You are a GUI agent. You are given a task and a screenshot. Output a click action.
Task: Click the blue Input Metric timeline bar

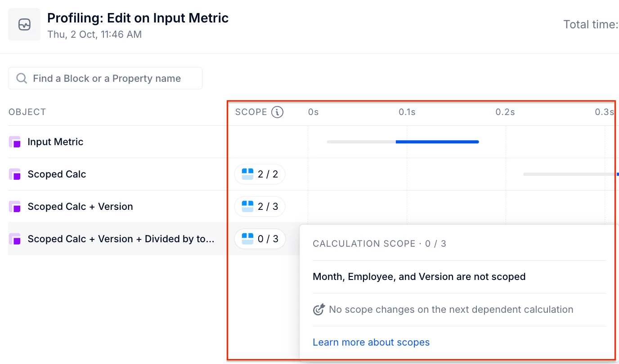click(x=437, y=142)
